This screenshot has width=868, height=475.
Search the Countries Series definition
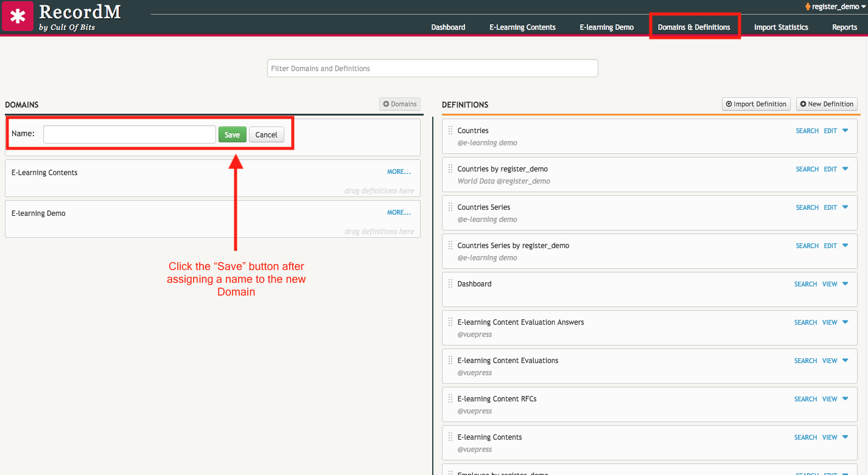807,207
